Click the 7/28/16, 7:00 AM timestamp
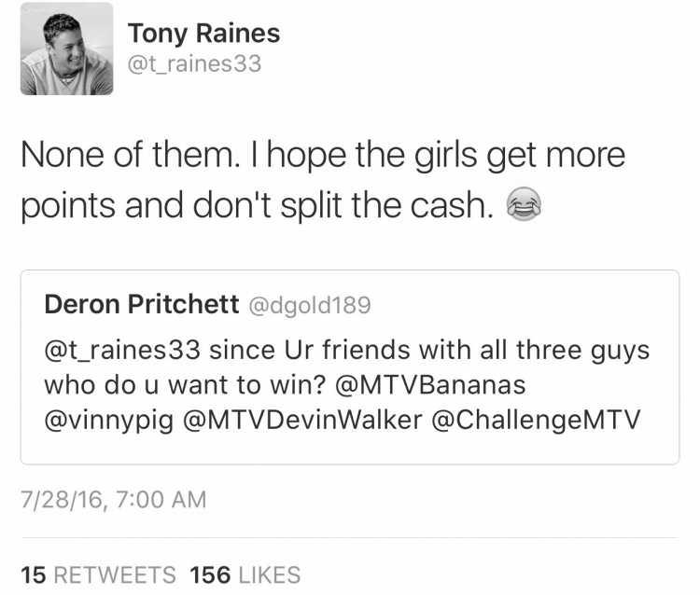This screenshot has height=595, width=700. click(x=113, y=500)
